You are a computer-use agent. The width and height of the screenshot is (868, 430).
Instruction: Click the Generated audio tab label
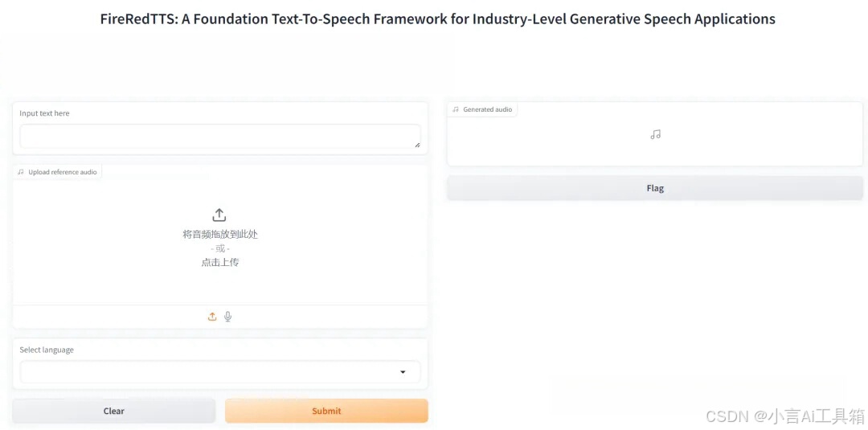click(487, 109)
